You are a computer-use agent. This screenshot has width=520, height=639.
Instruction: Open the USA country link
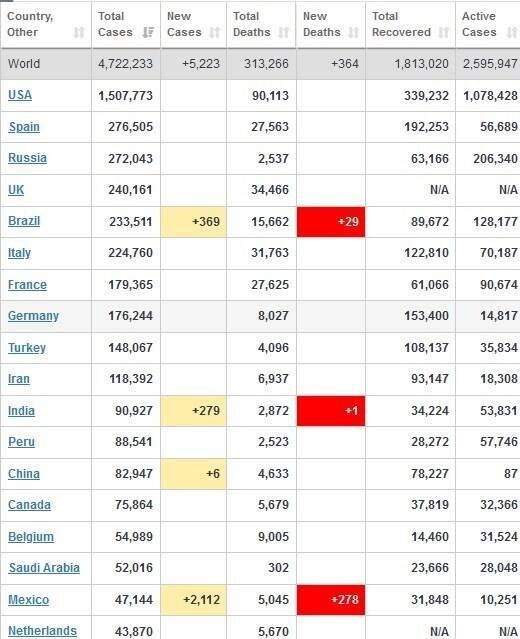(20, 95)
